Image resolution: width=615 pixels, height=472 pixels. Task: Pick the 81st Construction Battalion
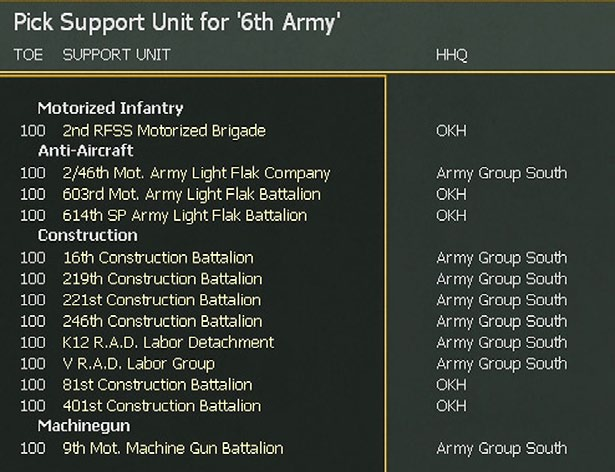coord(157,384)
